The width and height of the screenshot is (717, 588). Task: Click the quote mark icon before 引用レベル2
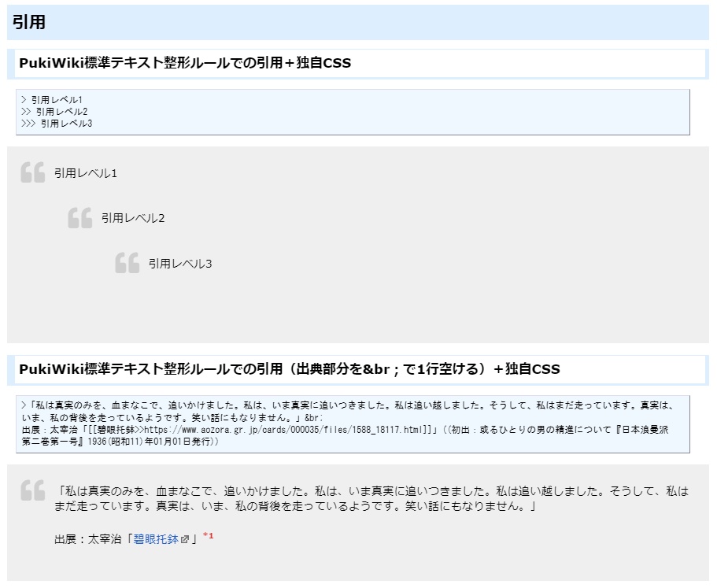click(x=79, y=218)
